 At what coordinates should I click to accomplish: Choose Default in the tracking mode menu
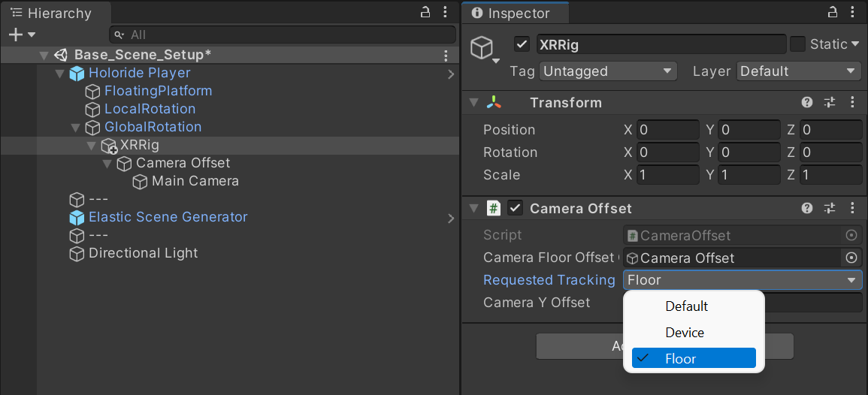tap(694, 306)
